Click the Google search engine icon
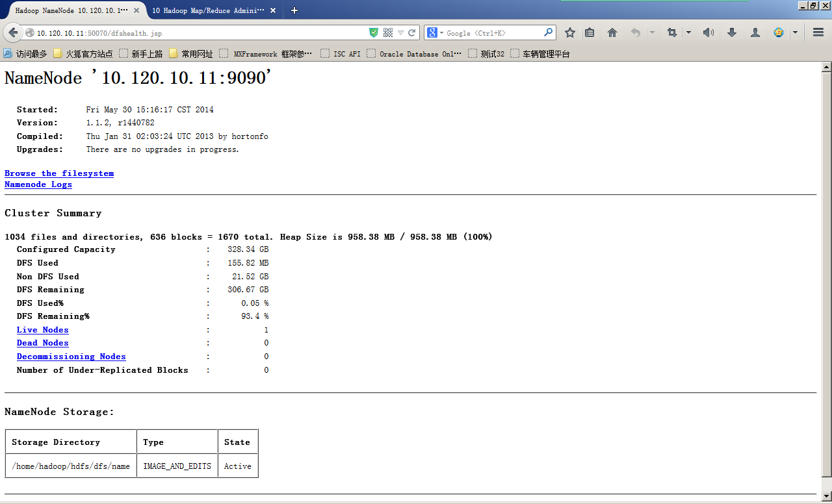Screen dimensions: 832x504 (432, 32)
